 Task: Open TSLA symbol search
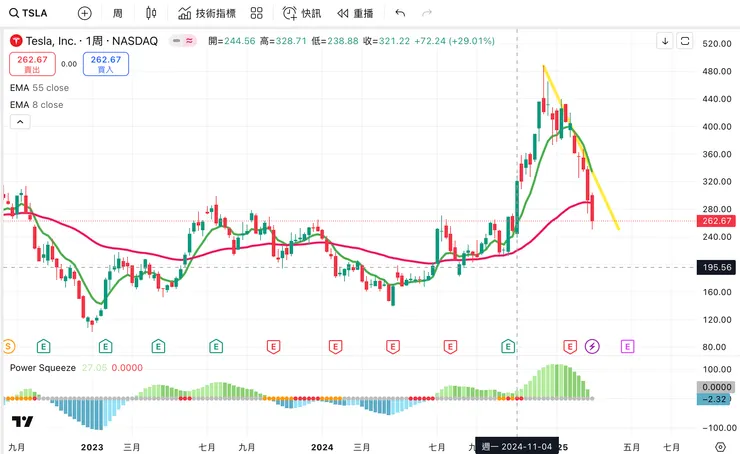(28, 13)
